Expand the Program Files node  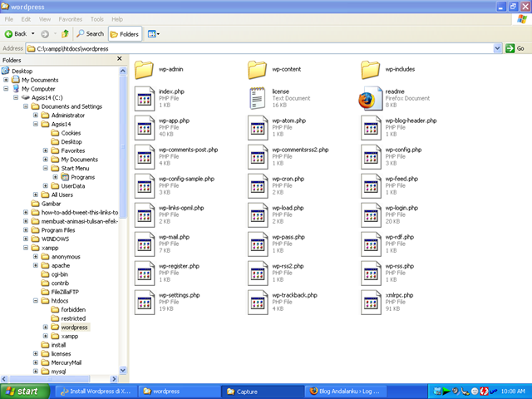tap(26, 230)
